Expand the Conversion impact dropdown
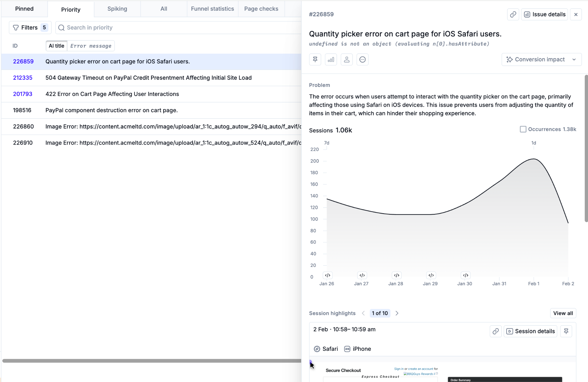 (541, 59)
